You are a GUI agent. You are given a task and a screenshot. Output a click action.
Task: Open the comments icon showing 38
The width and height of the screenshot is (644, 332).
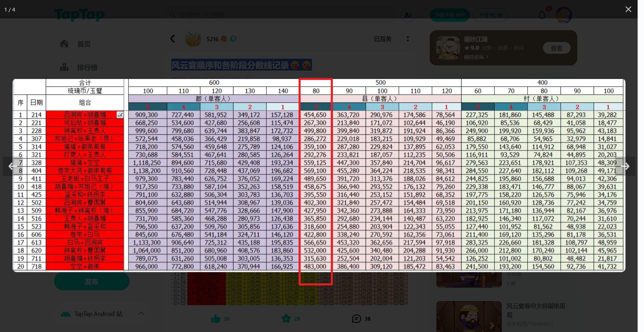coord(356,319)
